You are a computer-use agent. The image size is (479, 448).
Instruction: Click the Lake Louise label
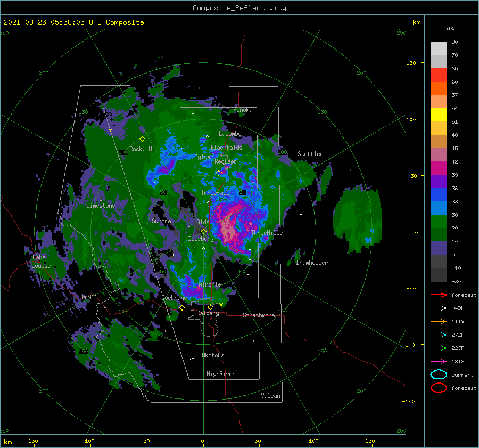point(41,262)
